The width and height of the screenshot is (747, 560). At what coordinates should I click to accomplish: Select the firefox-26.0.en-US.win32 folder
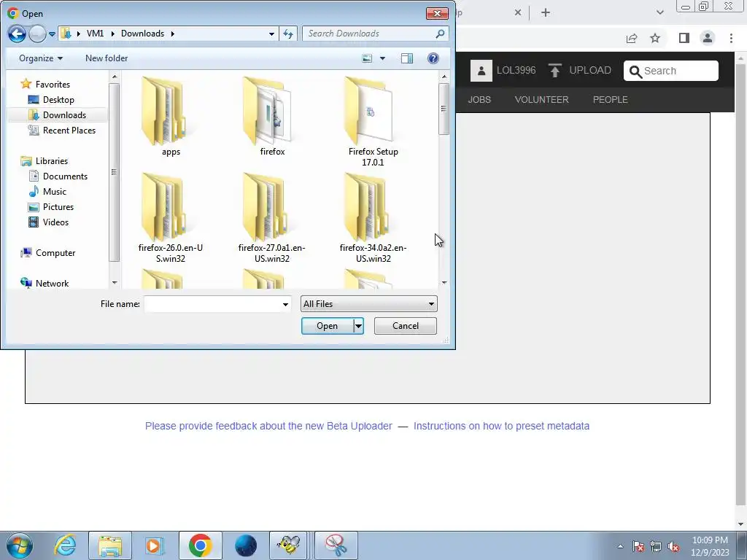point(171,217)
